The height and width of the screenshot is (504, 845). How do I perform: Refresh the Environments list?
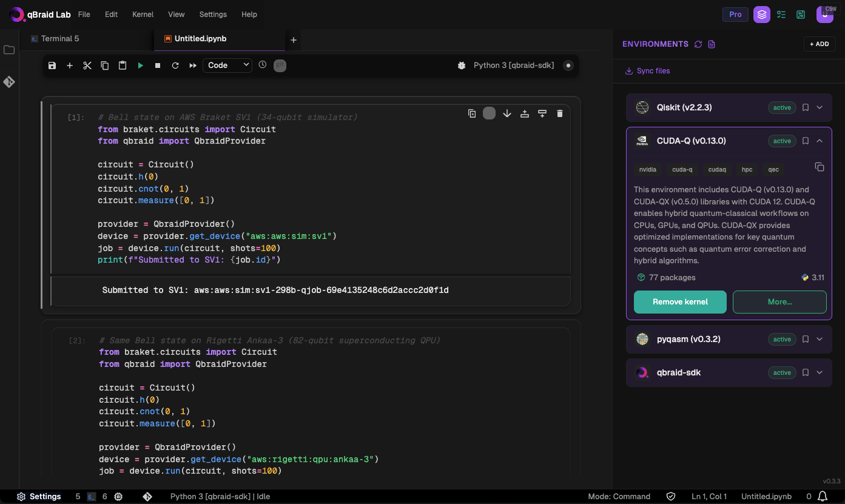pyautogui.click(x=698, y=44)
